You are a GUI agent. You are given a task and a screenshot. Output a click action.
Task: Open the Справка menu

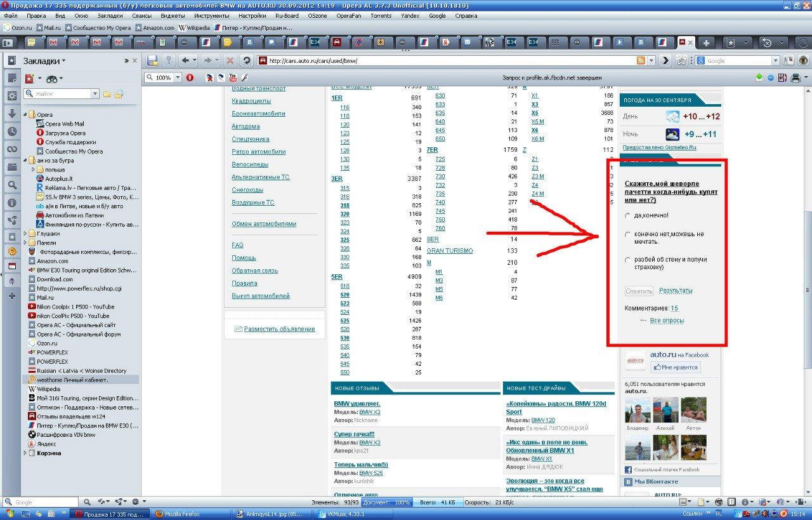pos(466,15)
